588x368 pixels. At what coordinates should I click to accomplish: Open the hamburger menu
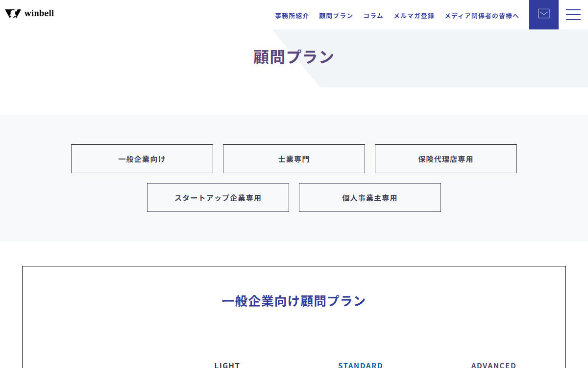tap(573, 15)
